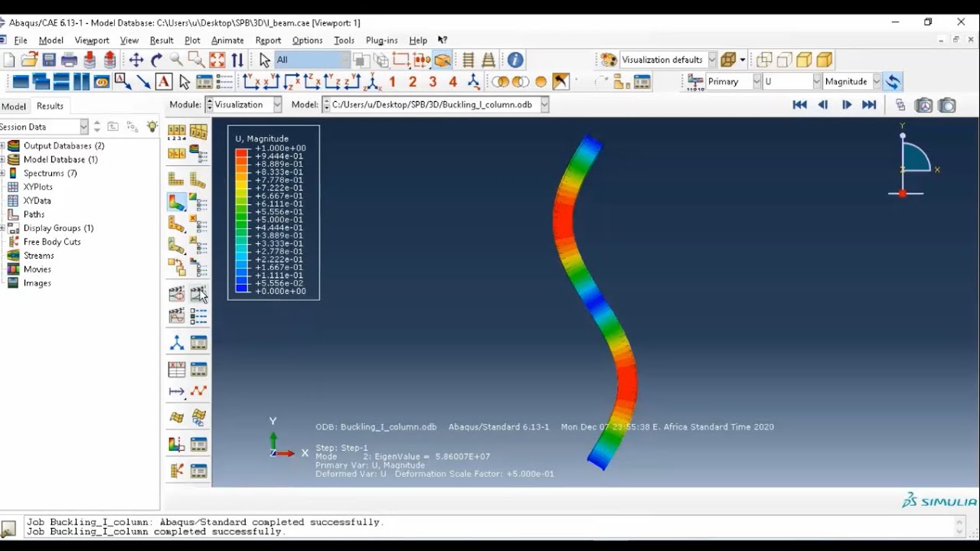Apply custom view 3
980x551 pixels.
(433, 81)
